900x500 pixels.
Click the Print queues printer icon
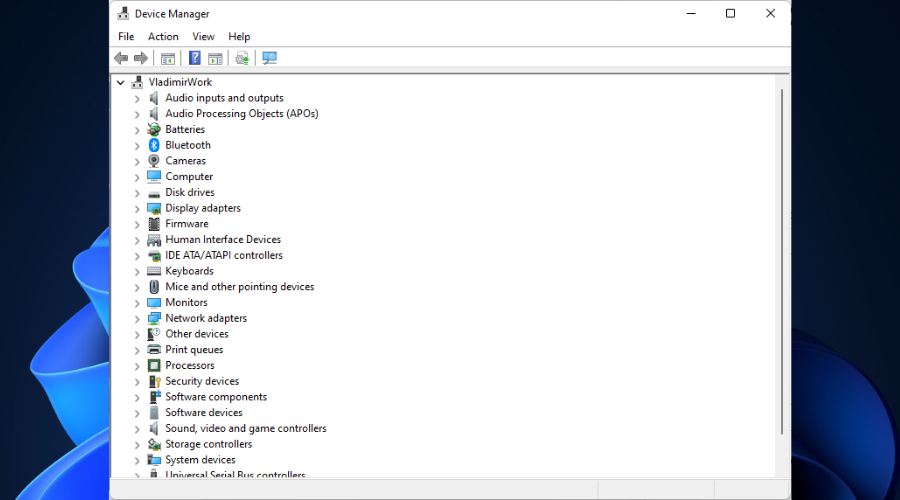154,350
